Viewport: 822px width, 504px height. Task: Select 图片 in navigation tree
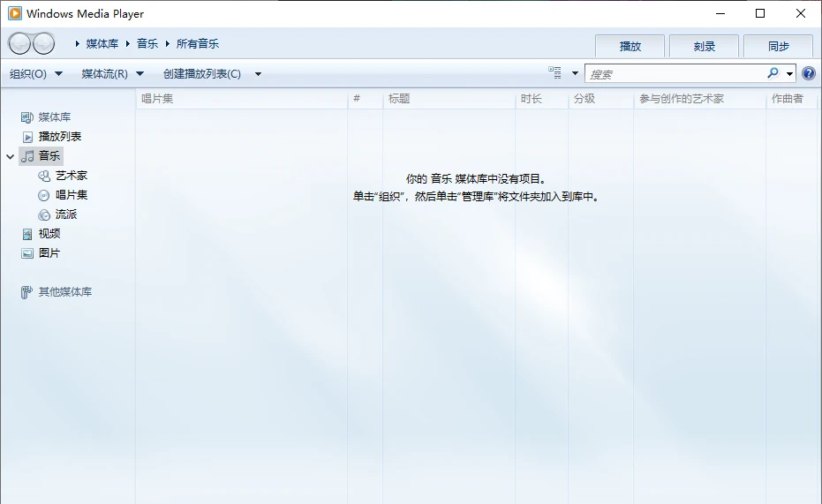[49, 253]
